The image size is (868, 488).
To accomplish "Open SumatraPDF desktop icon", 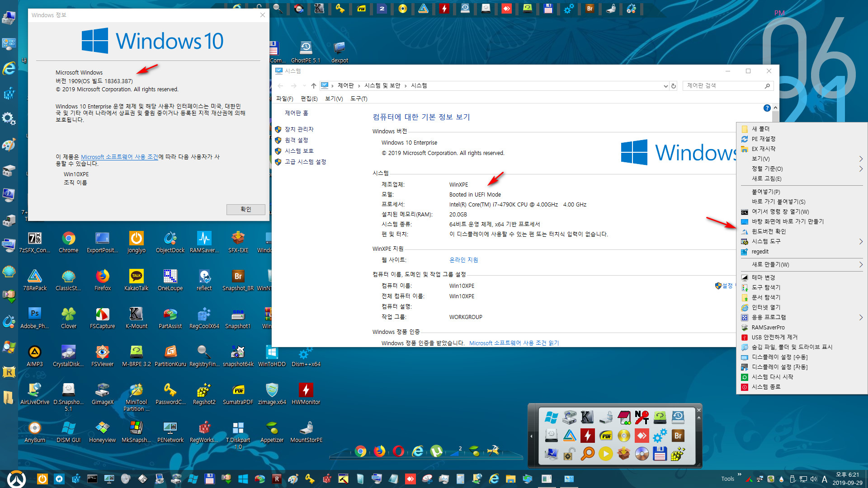I will (238, 394).
